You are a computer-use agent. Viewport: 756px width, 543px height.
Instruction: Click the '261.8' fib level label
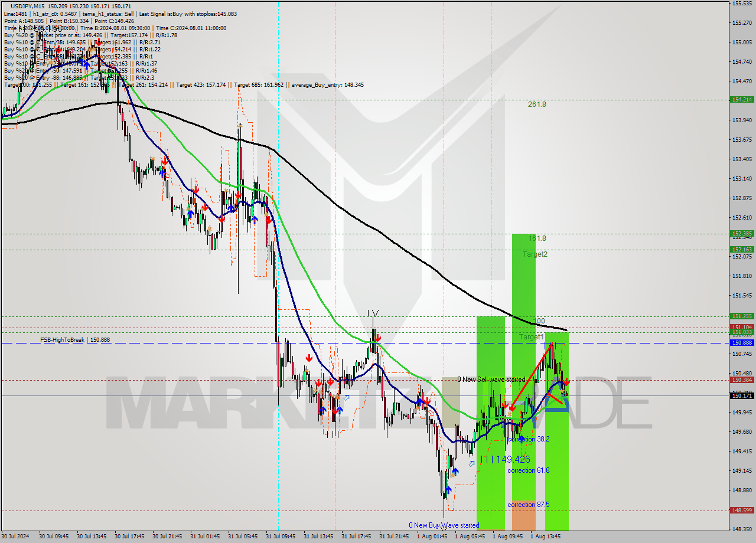click(x=537, y=104)
